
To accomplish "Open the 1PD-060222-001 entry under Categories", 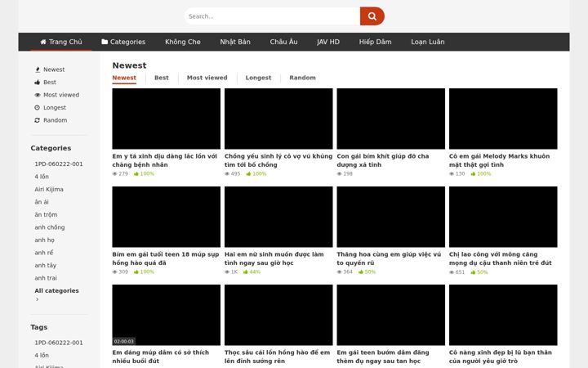I will 59,164.
